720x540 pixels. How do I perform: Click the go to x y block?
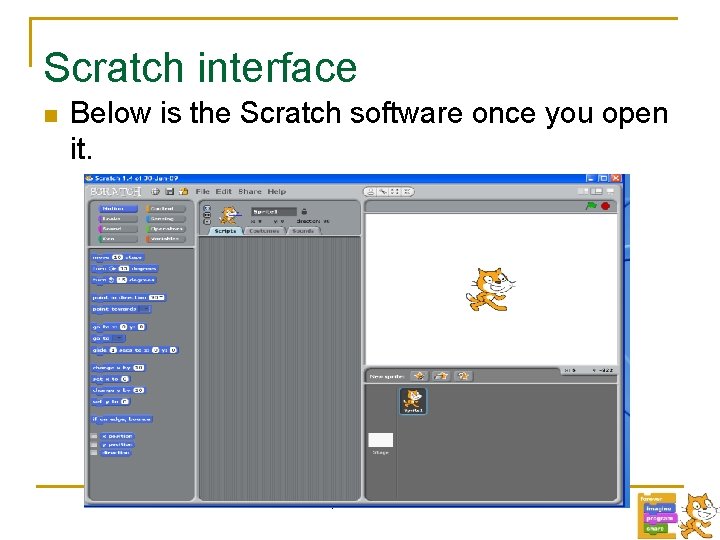tap(119, 327)
